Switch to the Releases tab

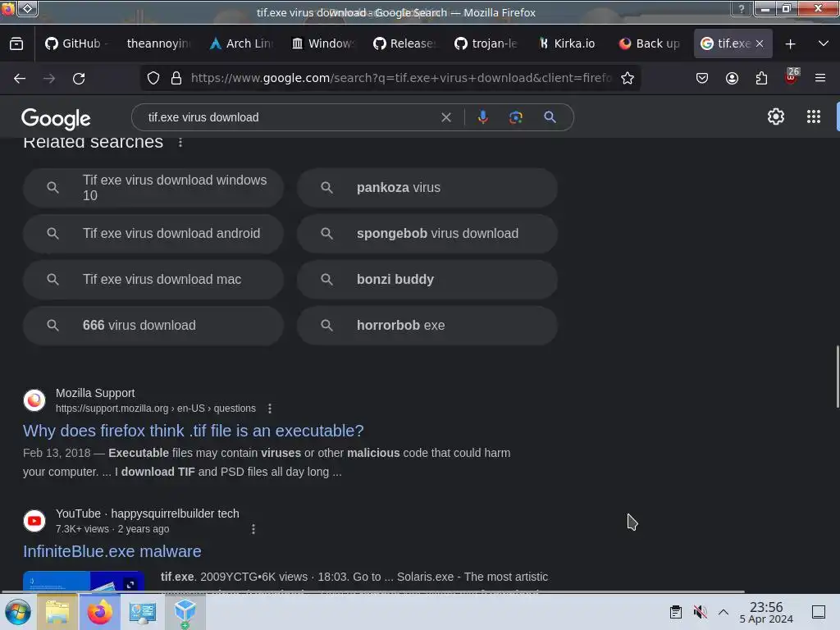[405, 43]
